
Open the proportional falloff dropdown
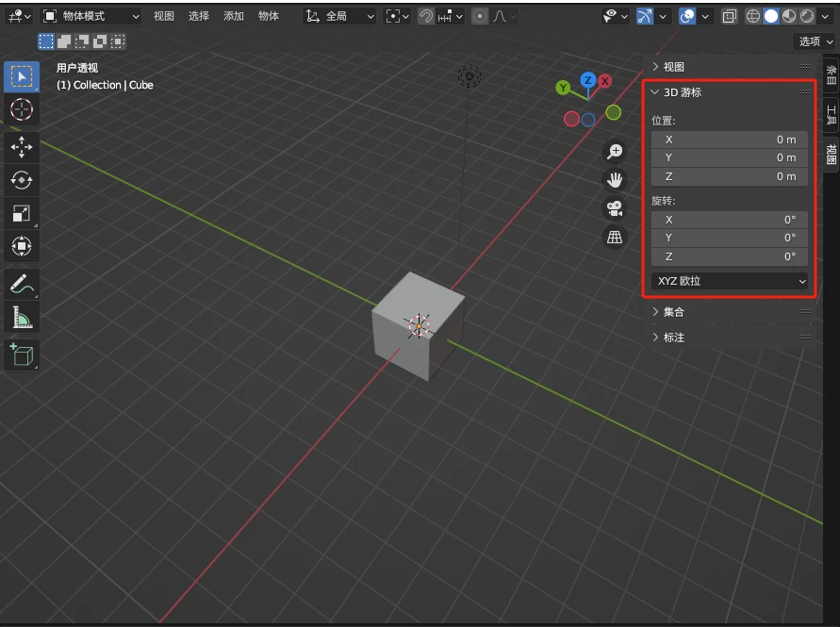tap(503, 16)
